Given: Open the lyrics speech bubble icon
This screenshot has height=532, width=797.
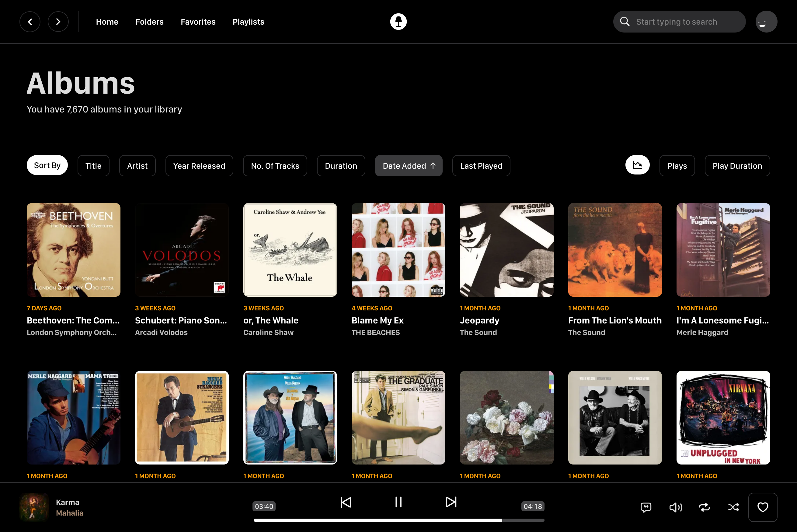Looking at the screenshot, I should 646,507.
